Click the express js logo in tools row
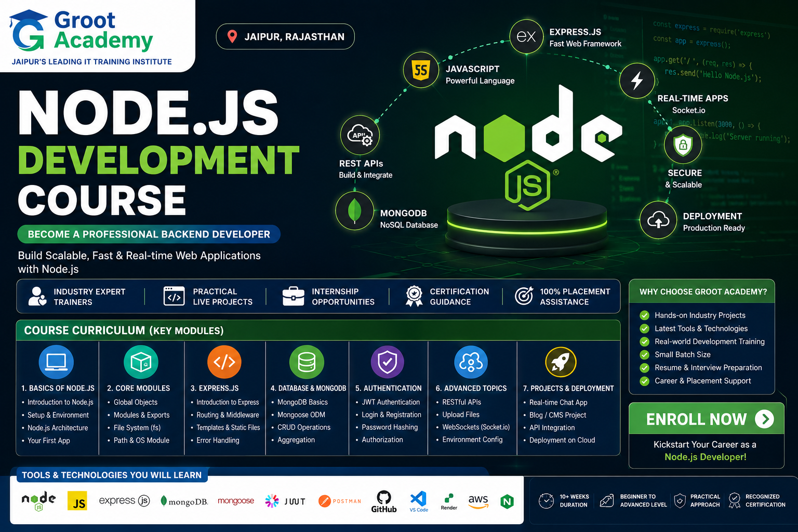This screenshot has width=798, height=532. 124,501
